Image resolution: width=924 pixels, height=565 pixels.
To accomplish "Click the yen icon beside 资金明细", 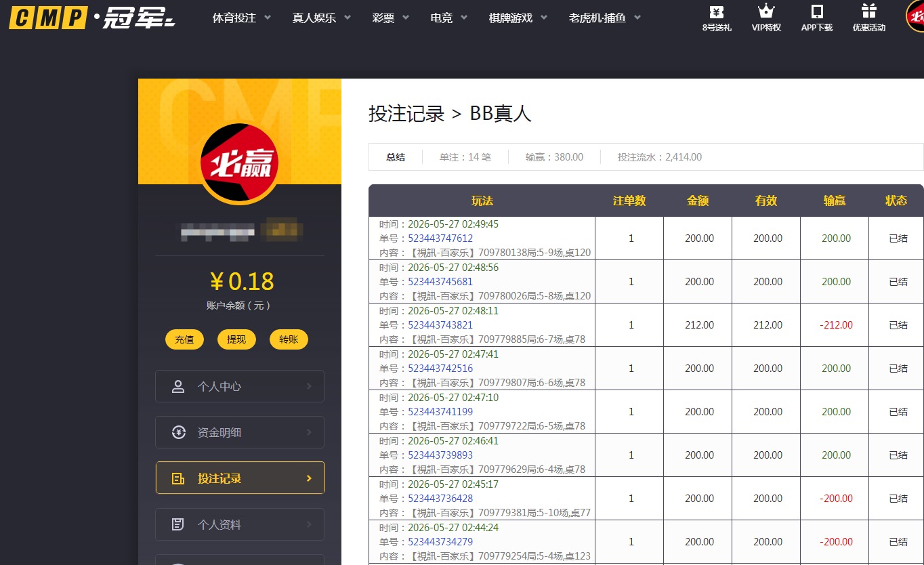I will (179, 432).
